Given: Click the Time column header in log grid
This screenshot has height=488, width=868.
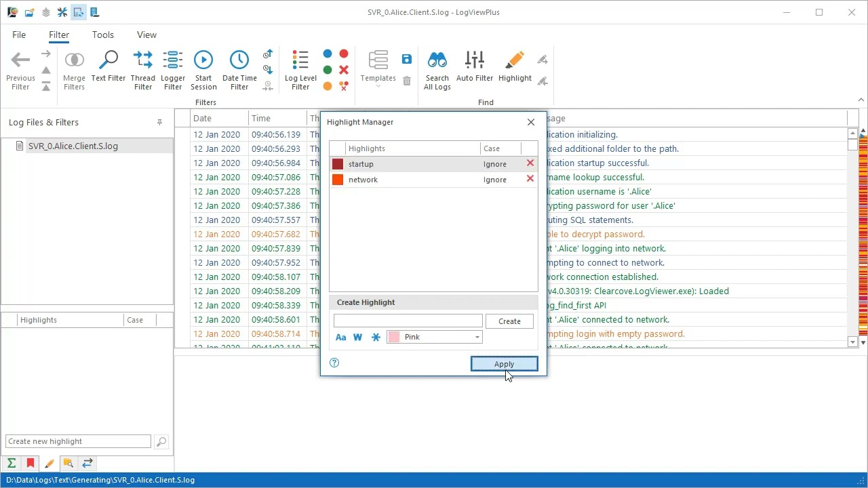Looking at the screenshot, I should (x=277, y=118).
